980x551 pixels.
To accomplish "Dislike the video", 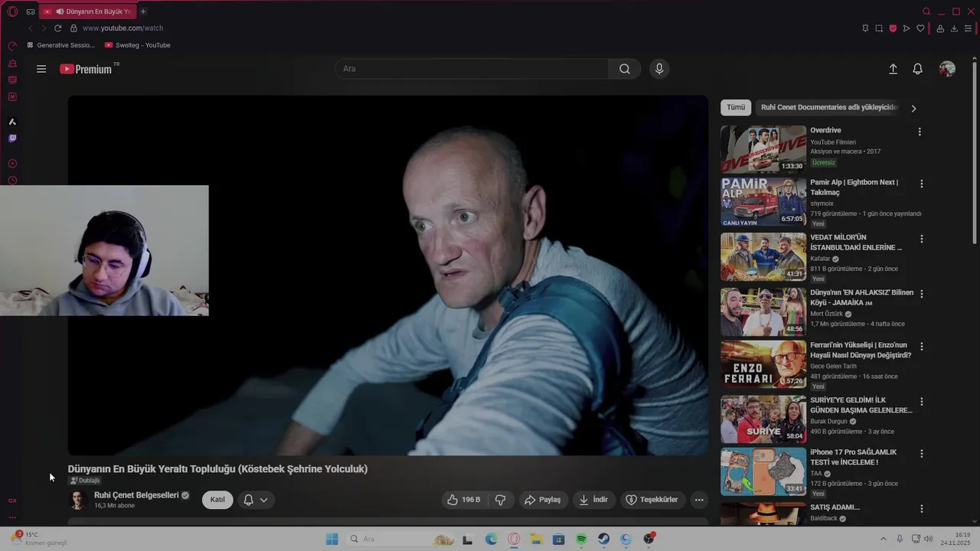I will (x=500, y=500).
